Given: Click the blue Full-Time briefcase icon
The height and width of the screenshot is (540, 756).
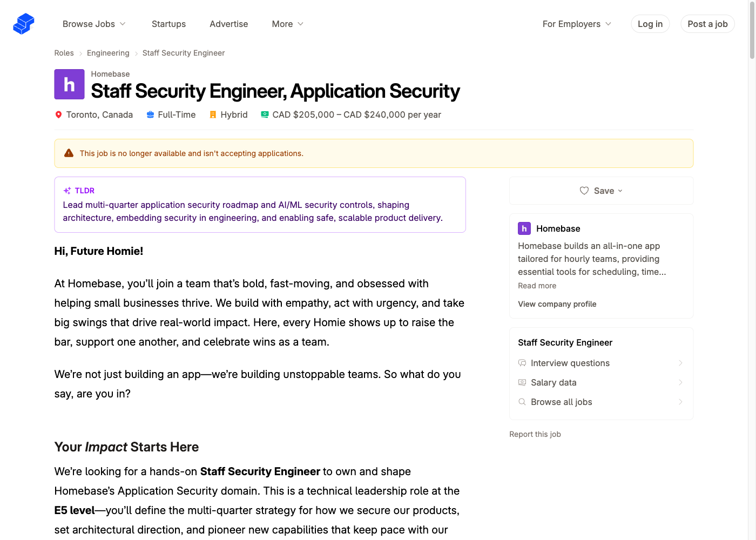Looking at the screenshot, I should pos(150,114).
